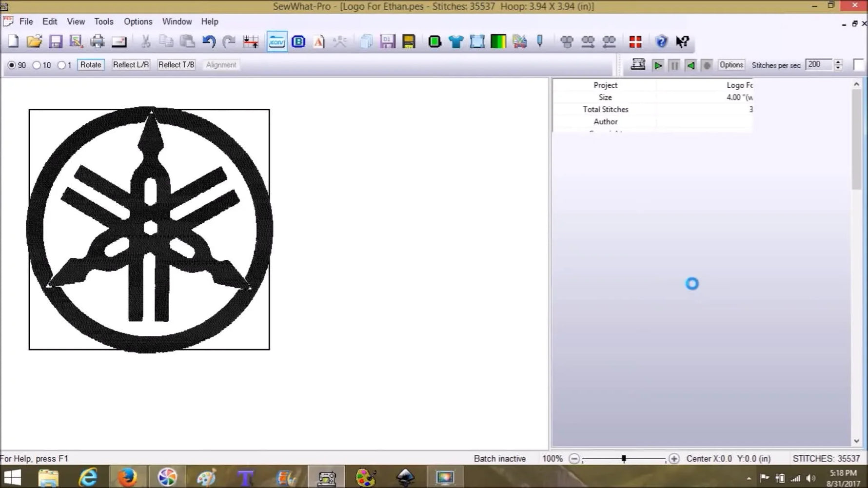Open File Explorer from the taskbar

[x=48, y=478]
